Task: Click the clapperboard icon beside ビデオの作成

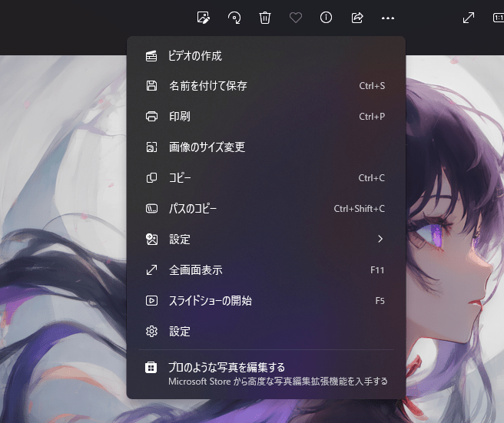Action: tap(151, 56)
